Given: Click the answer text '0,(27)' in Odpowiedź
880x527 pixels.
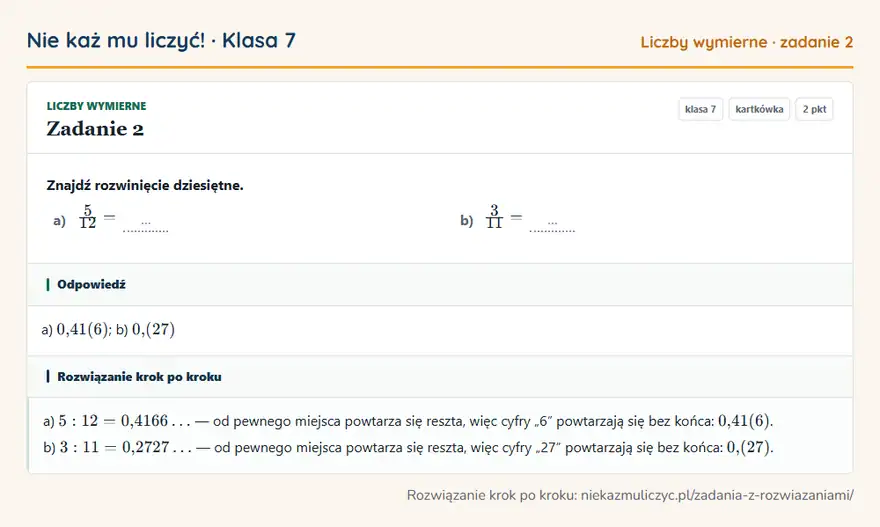Looking at the screenshot, I should coord(153,329).
